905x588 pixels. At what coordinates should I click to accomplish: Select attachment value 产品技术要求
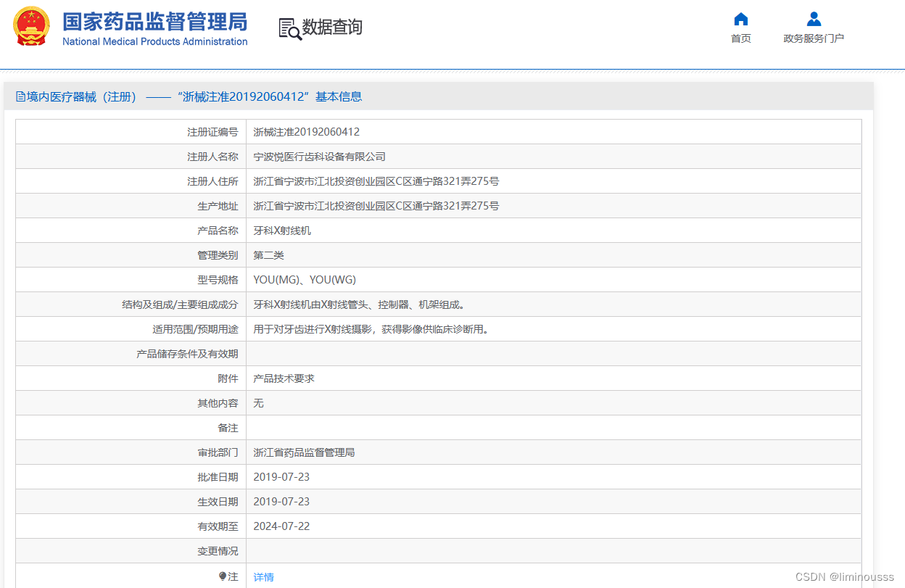click(x=284, y=378)
